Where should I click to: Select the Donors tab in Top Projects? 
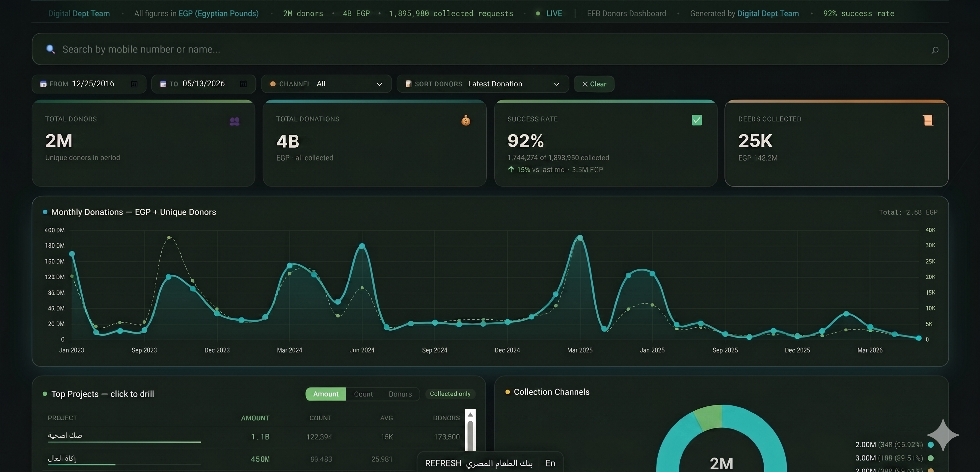[400, 394]
